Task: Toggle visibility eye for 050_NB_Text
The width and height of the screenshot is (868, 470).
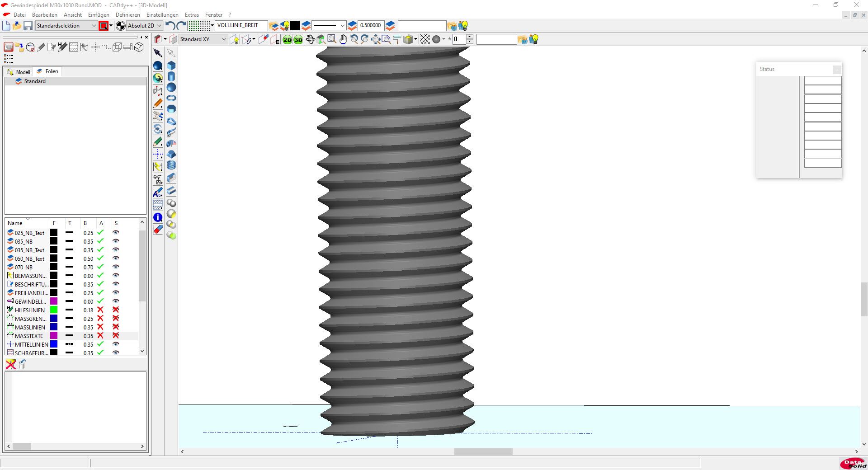Action: point(116,258)
